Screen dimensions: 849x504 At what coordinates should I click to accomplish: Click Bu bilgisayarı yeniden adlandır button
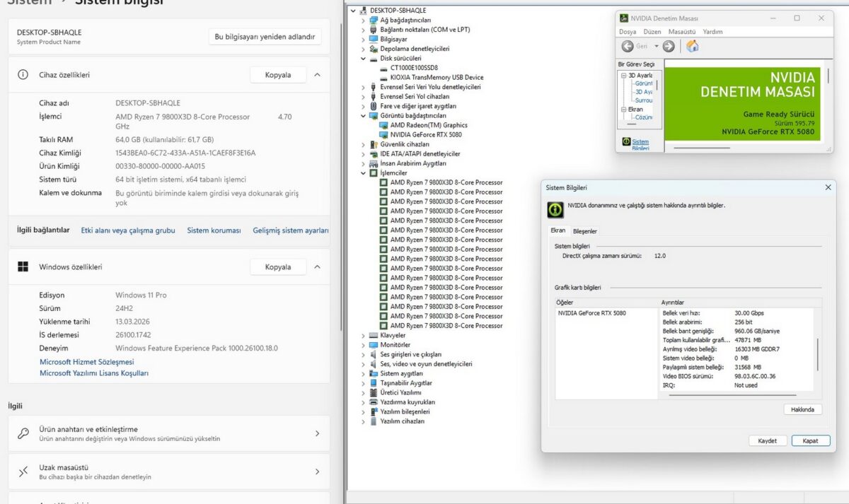point(265,37)
